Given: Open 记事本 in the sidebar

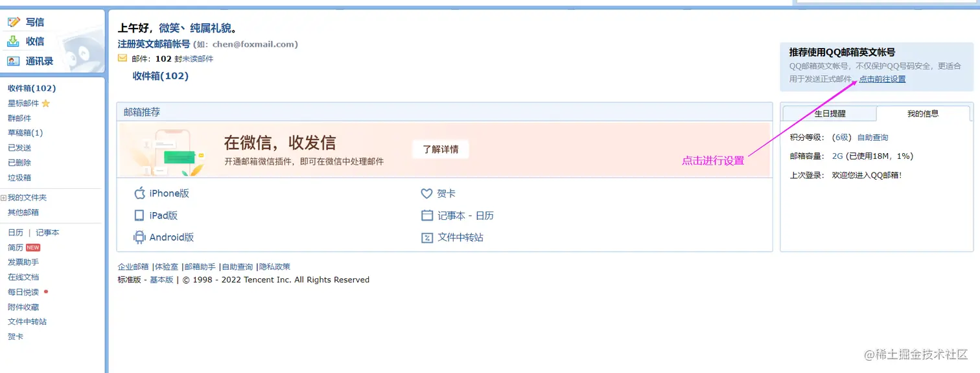Looking at the screenshot, I should 47,233.
